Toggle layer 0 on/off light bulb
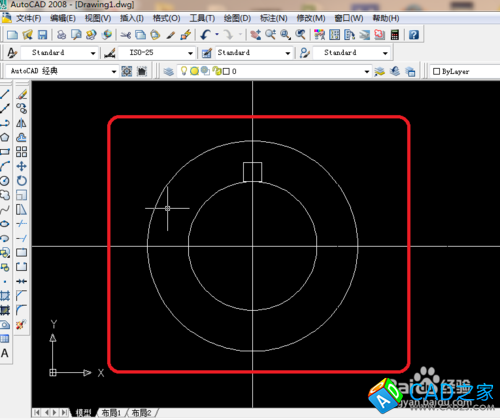The width and height of the screenshot is (500, 420). [184, 71]
